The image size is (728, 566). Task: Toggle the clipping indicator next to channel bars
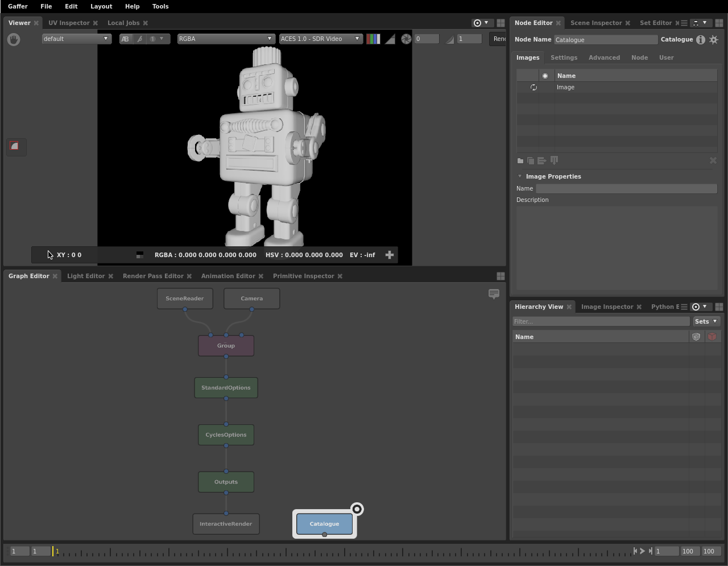click(390, 39)
